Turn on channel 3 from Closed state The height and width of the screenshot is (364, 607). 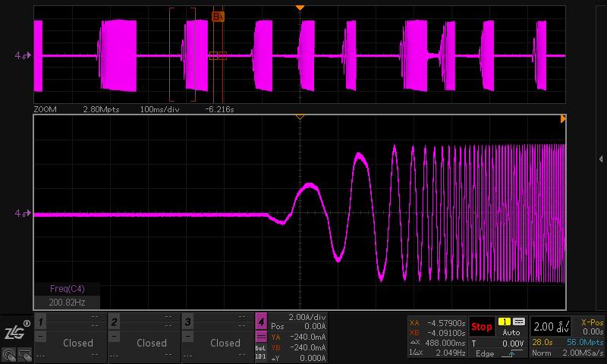tap(225, 343)
